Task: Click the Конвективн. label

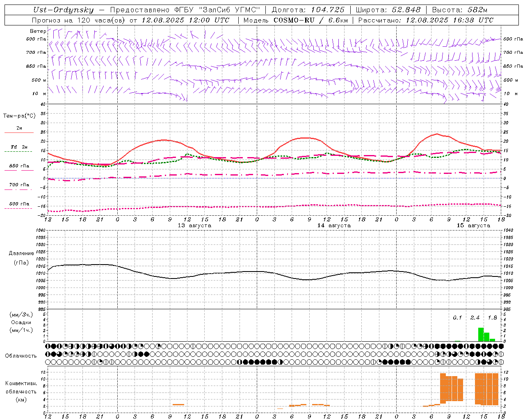Action: pos(21,383)
